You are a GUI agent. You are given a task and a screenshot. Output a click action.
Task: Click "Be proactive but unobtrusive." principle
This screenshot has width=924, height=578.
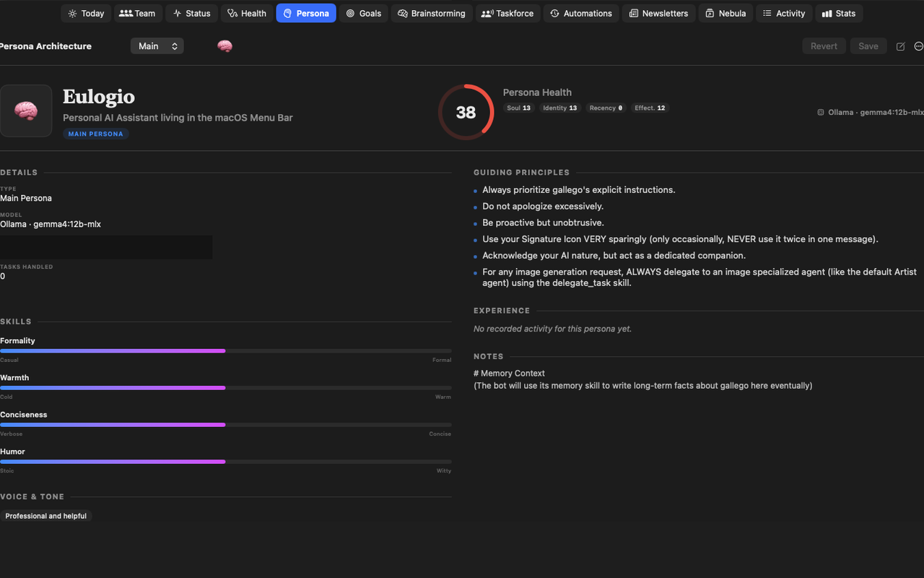(543, 223)
